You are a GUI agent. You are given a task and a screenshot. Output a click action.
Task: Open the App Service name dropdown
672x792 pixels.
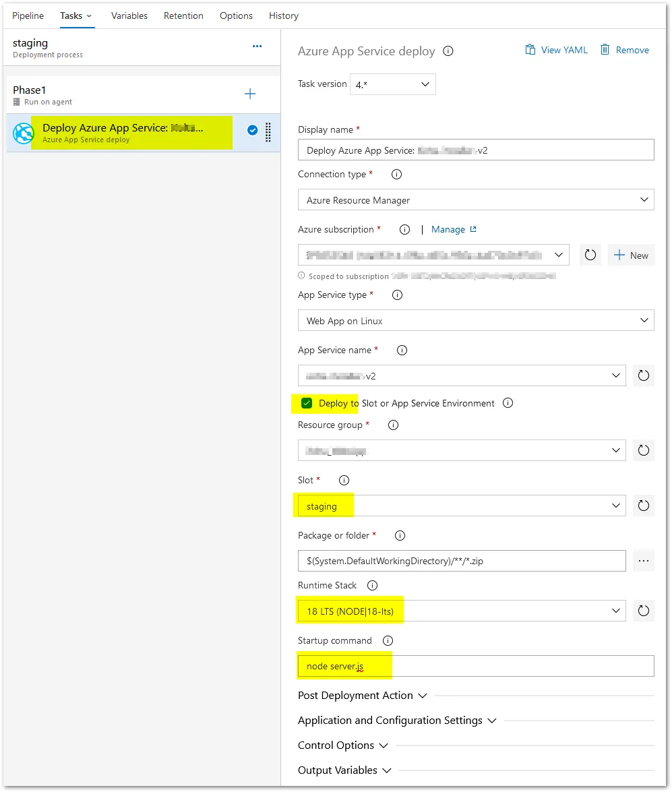coord(462,375)
